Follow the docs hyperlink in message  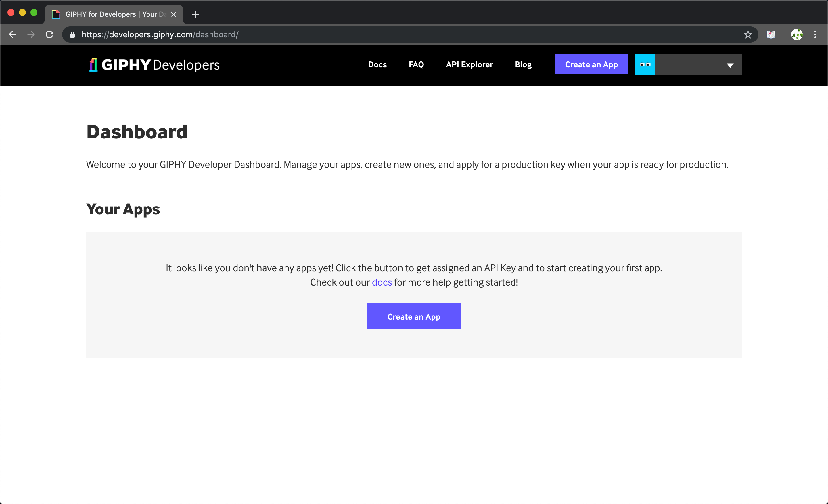pyautogui.click(x=382, y=282)
